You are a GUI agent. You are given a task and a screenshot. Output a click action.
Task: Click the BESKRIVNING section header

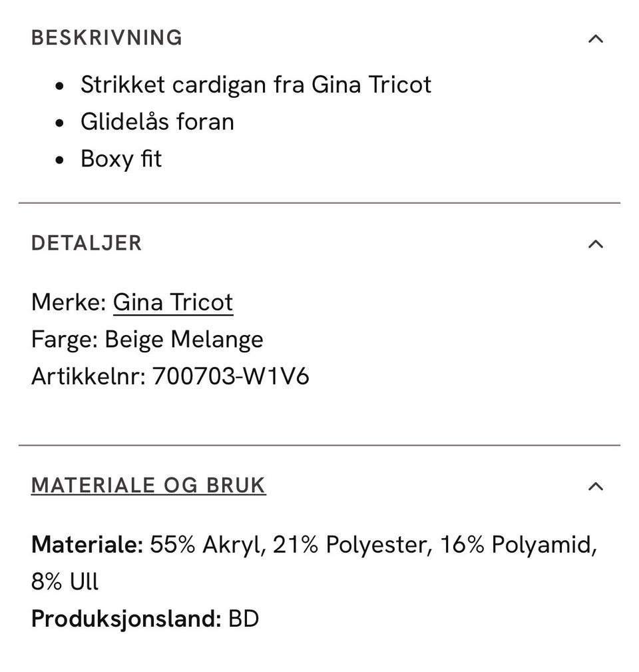[x=106, y=39]
